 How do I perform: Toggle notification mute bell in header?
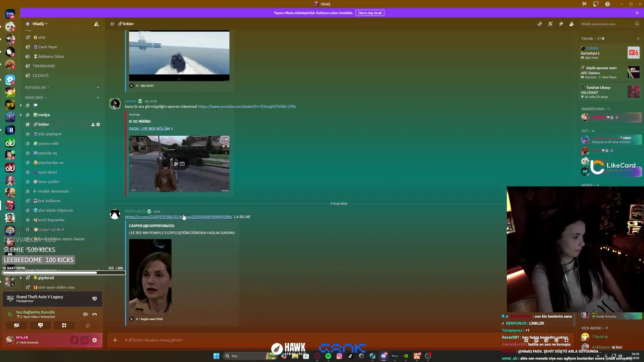(550, 24)
